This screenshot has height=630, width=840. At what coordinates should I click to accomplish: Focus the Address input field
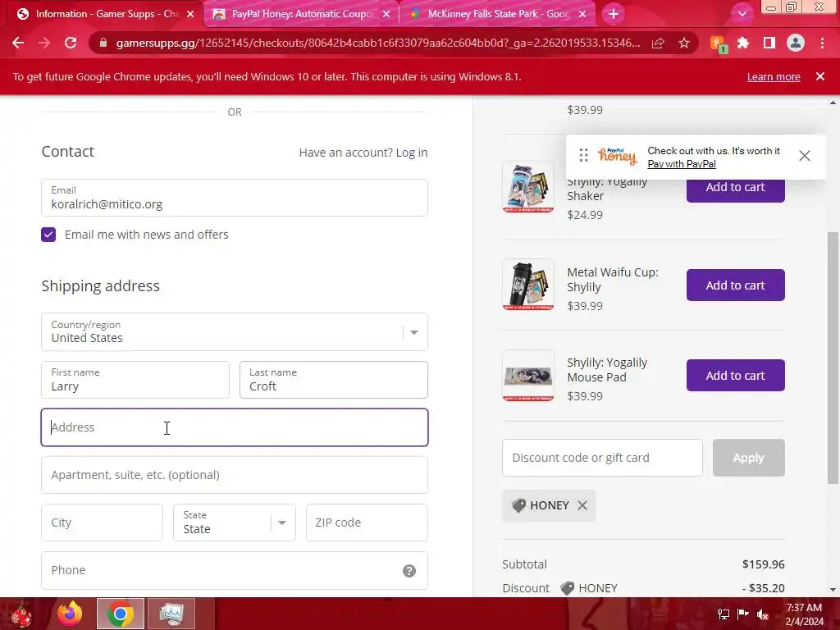[x=235, y=427]
